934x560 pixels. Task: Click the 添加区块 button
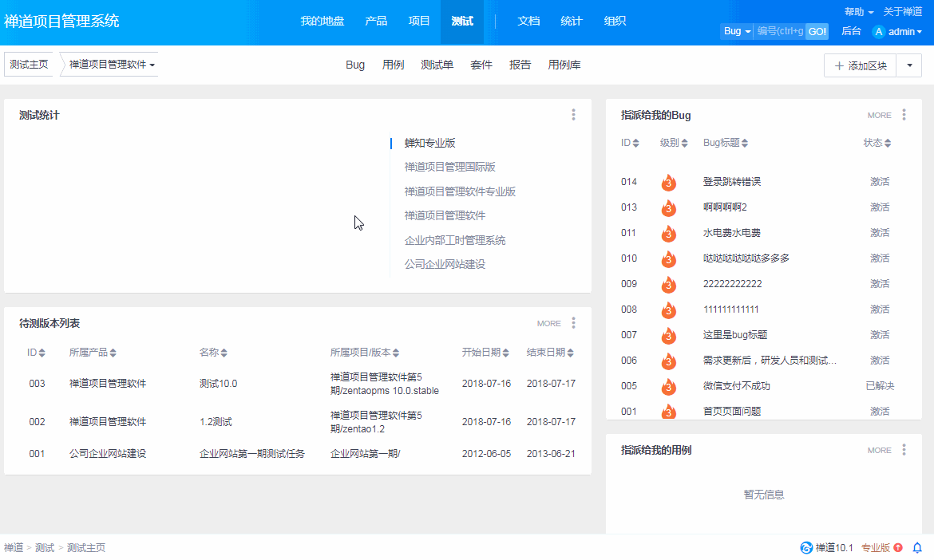click(860, 65)
